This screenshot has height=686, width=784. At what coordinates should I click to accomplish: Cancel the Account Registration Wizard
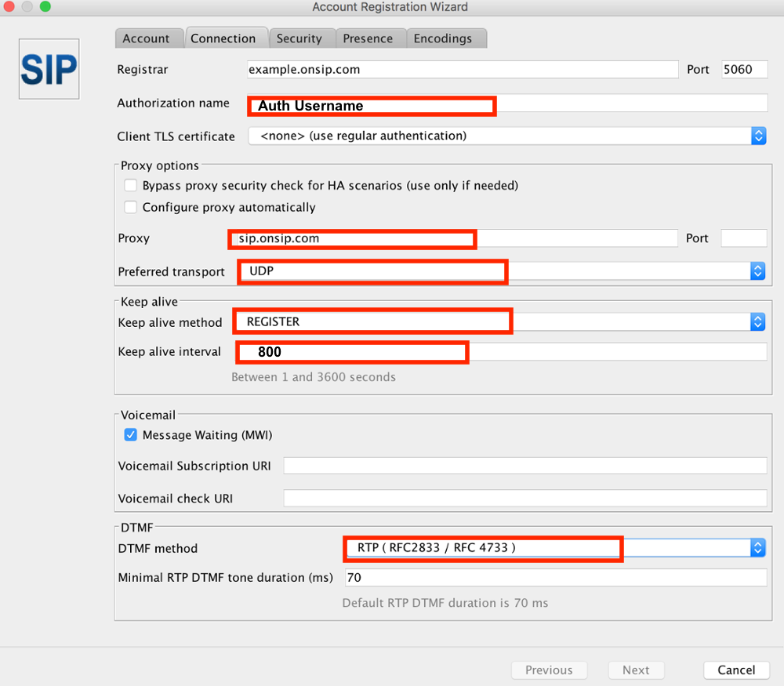(x=736, y=670)
